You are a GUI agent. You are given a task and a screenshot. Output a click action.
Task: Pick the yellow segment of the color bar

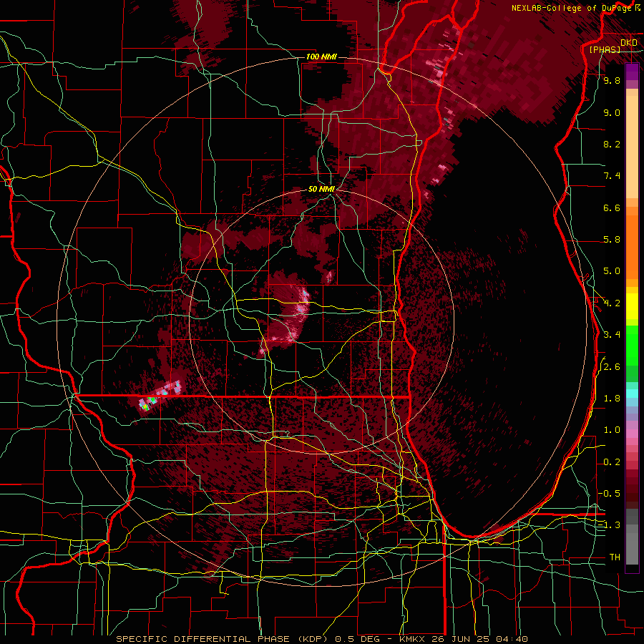click(632, 306)
